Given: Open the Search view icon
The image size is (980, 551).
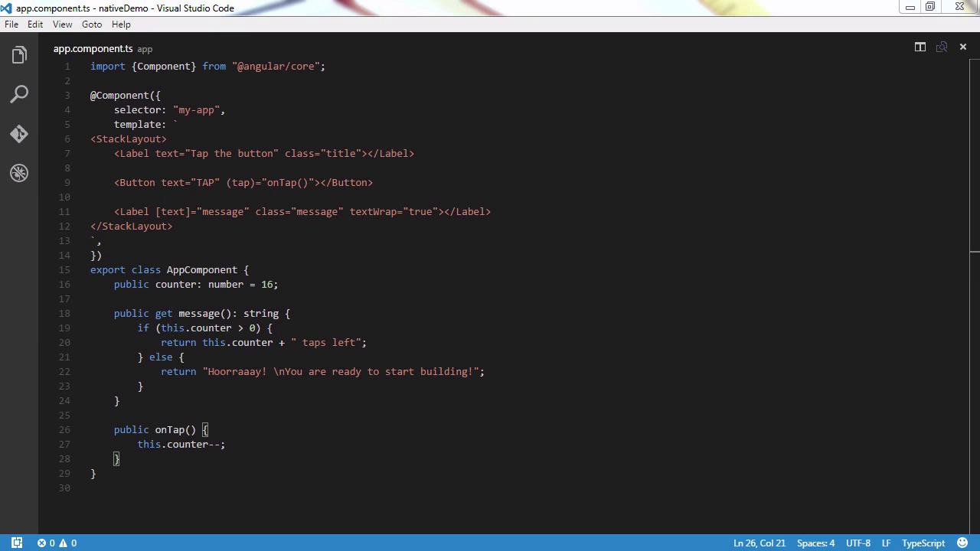Looking at the screenshot, I should click(x=19, y=94).
